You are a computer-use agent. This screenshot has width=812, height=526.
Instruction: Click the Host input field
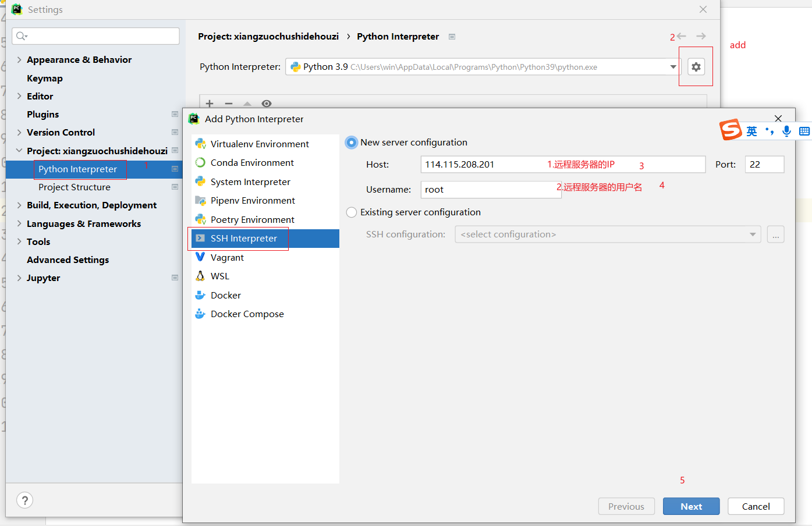coord(524,164)
